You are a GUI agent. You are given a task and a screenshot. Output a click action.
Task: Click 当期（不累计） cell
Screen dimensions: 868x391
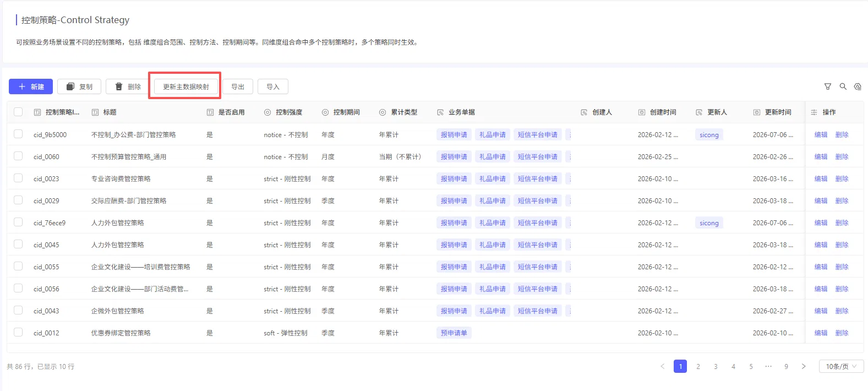pos(400,156)
